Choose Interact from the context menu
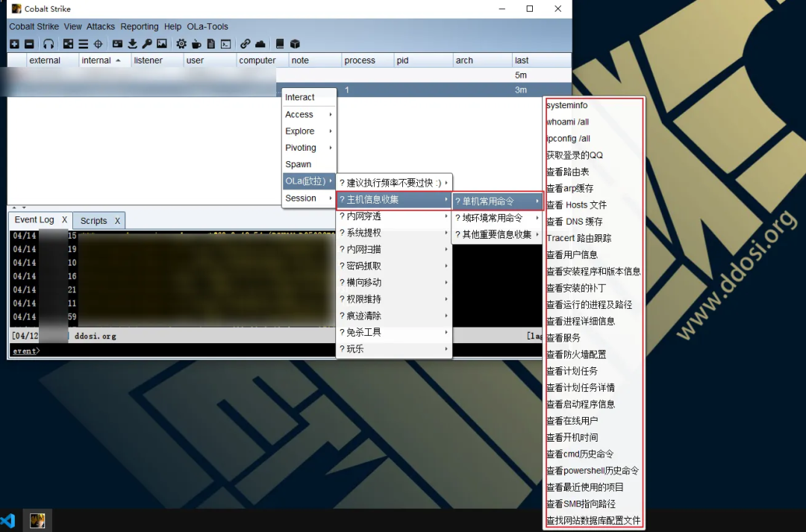The height and width of the screenshot is (532, 806). point(309,97)
